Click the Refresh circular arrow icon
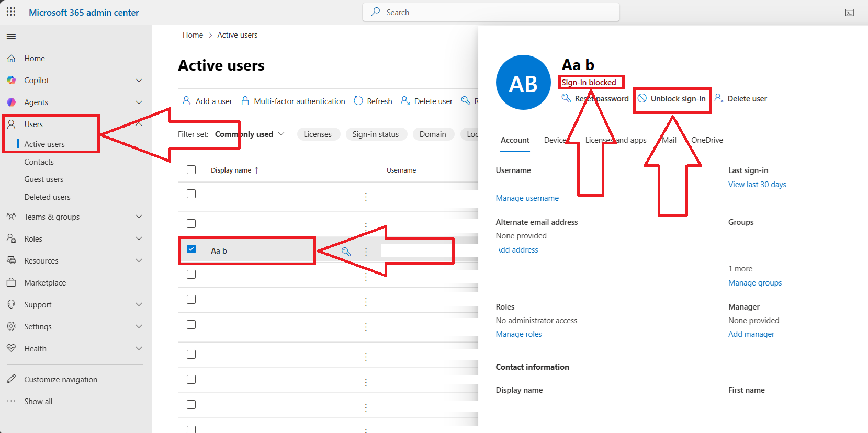 tap(358, 101)
